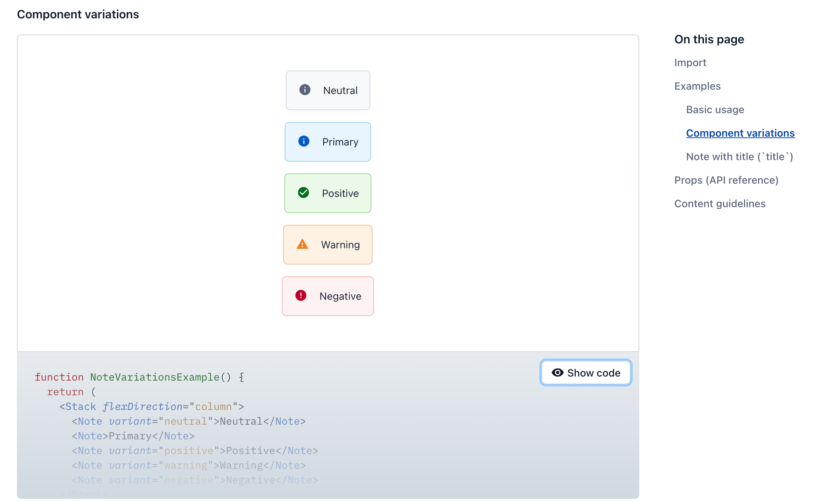The image size is (834, 504).
Task: Open Basic usage in page navigation
Action: pos(715,109)
